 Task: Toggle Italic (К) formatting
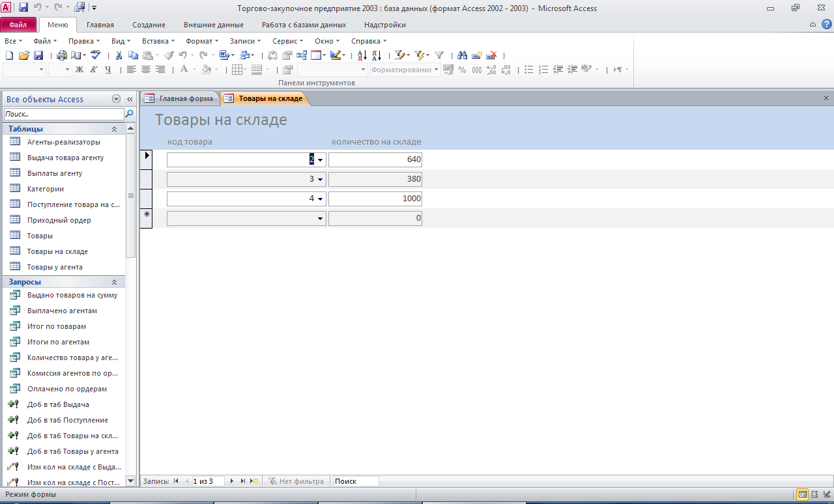[x=94, y=70]
